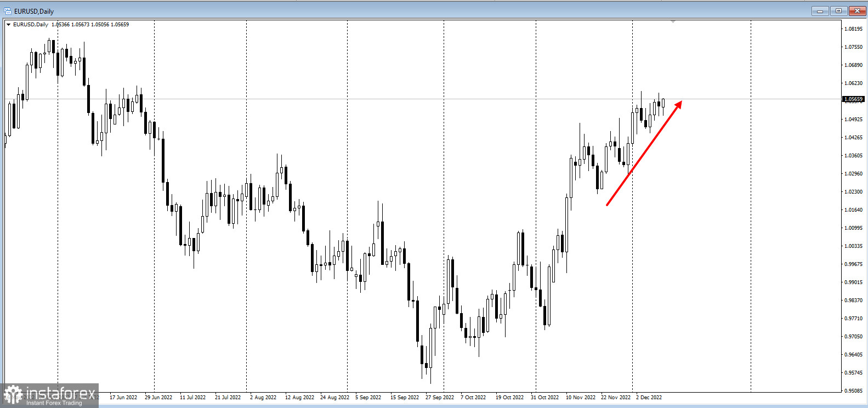868x408 pixels.
Task: Click the 1.06890 price scale label
Action: click(853, 65)
